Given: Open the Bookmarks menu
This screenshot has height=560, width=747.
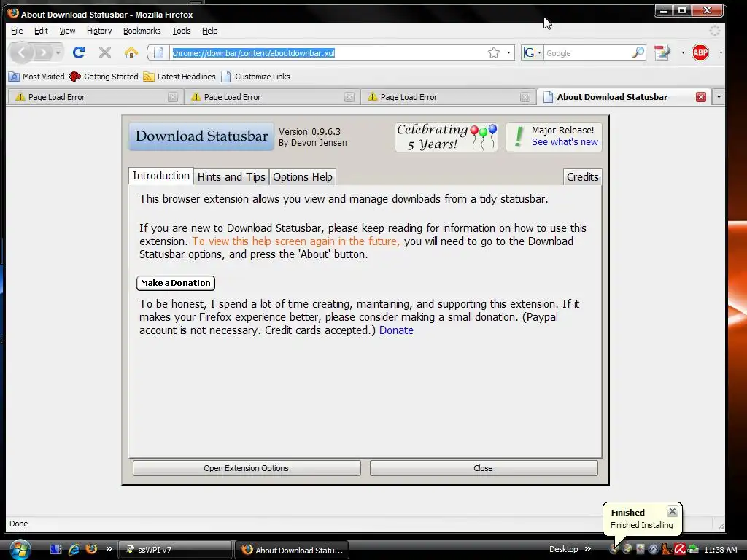Looking at the screenshot, I should click(x=142, y=31).
